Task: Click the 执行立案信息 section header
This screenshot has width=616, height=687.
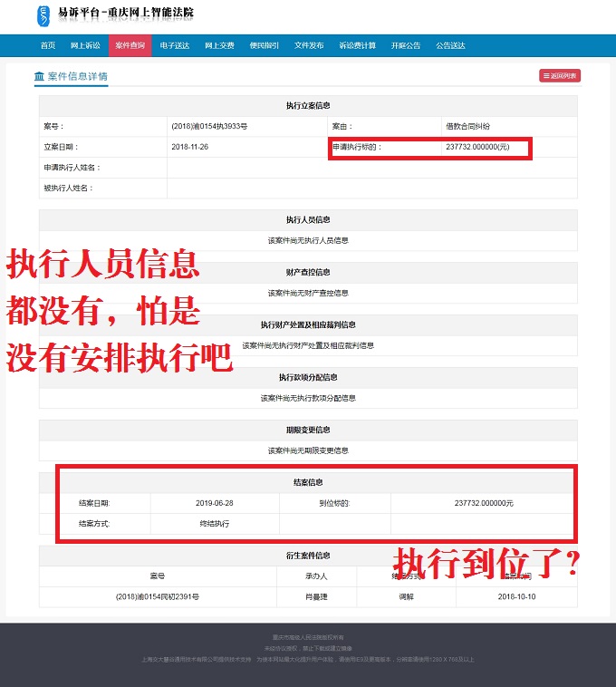Action: (308, 106)
